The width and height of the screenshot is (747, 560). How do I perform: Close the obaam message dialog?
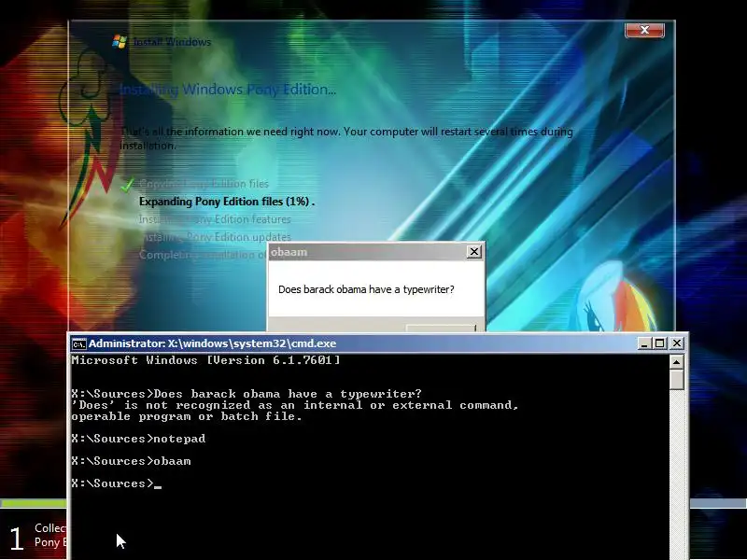coord(474,251)
